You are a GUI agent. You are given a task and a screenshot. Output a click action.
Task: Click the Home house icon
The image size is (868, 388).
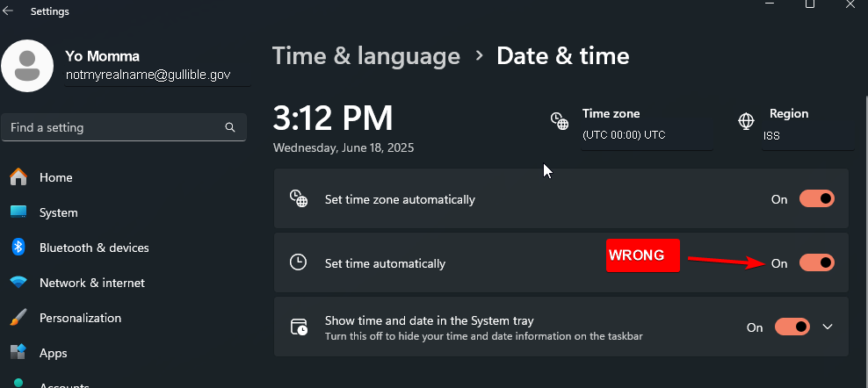pos(18,177)
